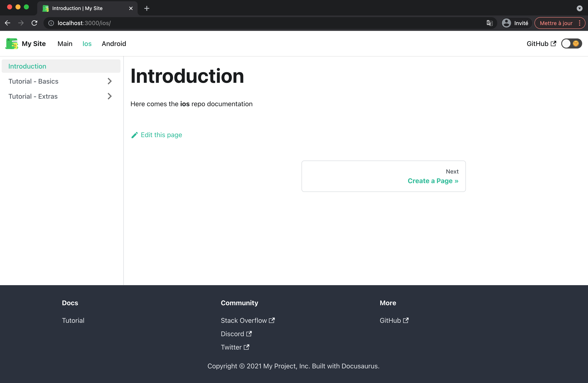Image resolution: width=588 pixels, height=383 pixels.
Task: Switch to the Ios navbar item
Action: tap(87, 43)
